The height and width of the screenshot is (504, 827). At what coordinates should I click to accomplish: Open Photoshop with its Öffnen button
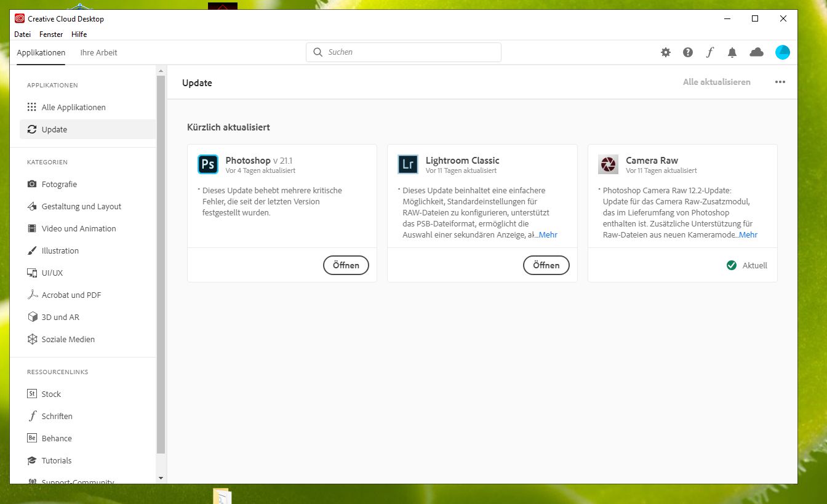(346, 265)
